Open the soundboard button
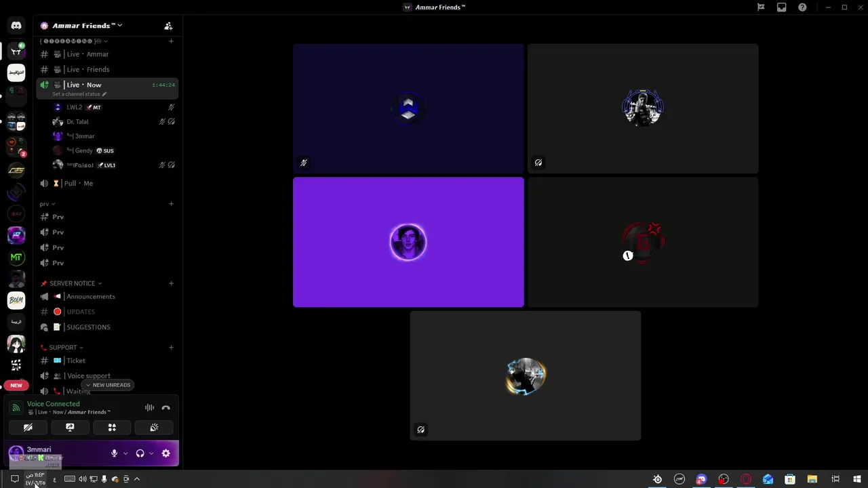This screenshot has width=868, height=488. click(x=154, y=428)
